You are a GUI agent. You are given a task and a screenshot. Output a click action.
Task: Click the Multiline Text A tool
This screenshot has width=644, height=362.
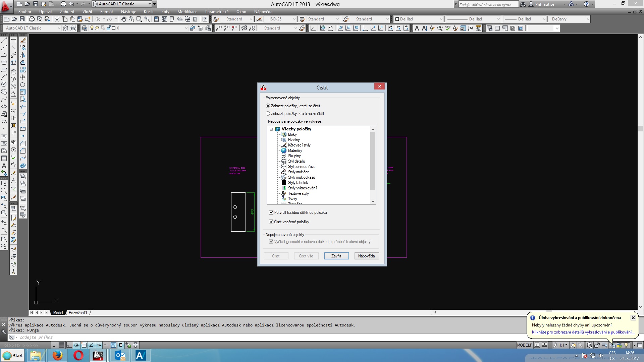(x=4, y=166)
